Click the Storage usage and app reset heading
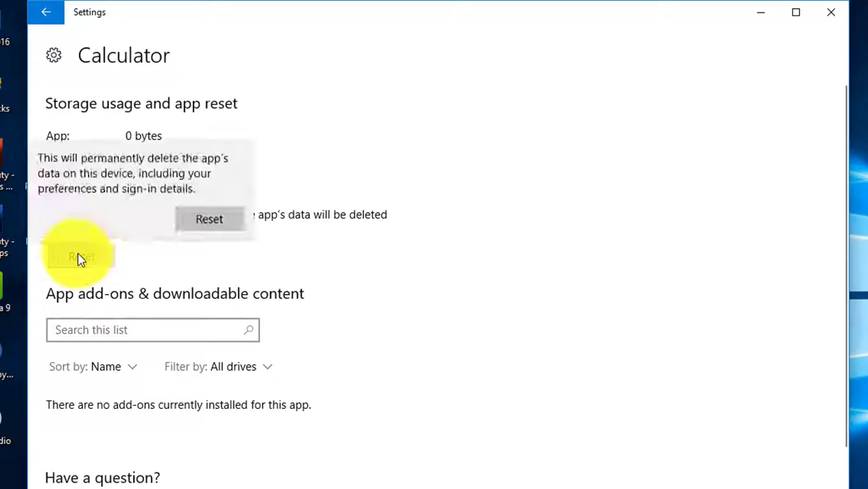Screen dimensions: 868x489 (141, 103)
